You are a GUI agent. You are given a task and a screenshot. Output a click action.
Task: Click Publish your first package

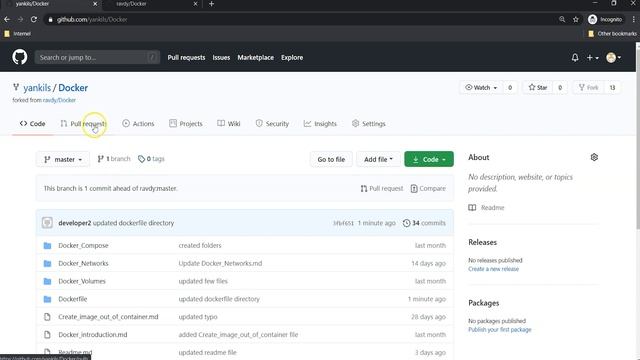pyautogui.click(x=500, y=330)
